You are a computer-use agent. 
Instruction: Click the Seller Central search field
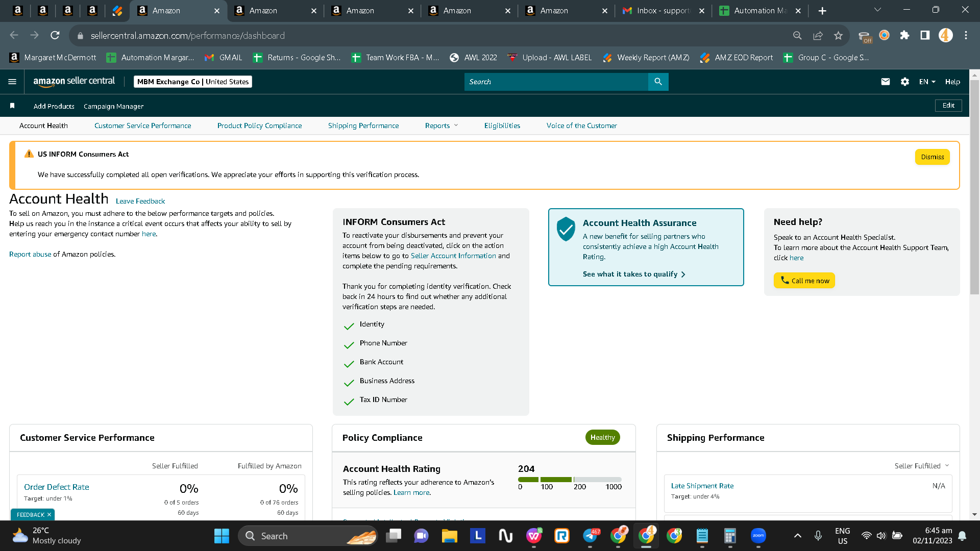(556, 82)
